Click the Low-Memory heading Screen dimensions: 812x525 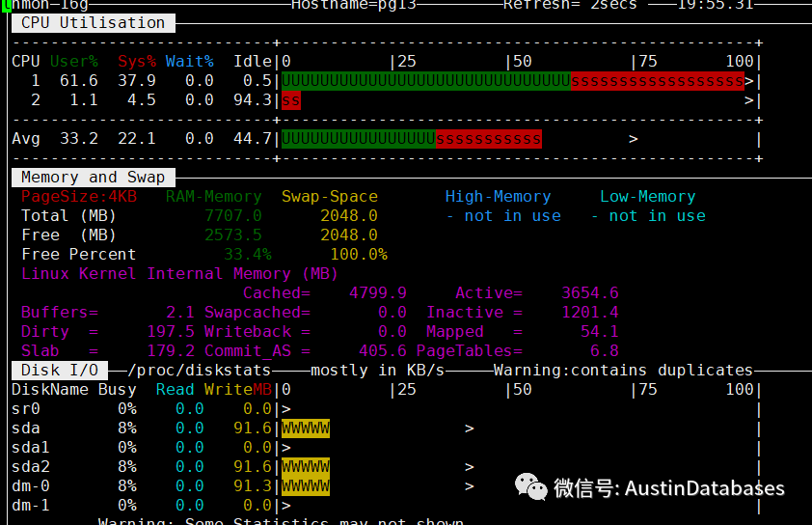pos(647,197)
